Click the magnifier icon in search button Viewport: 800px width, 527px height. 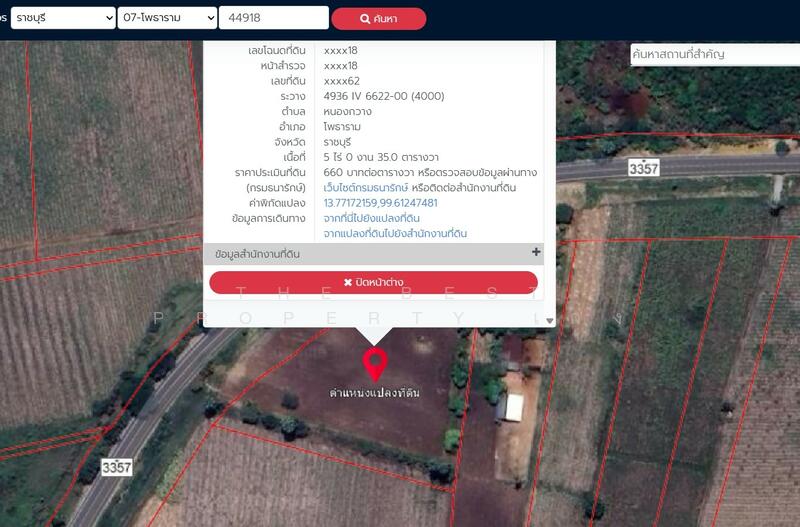351,19
